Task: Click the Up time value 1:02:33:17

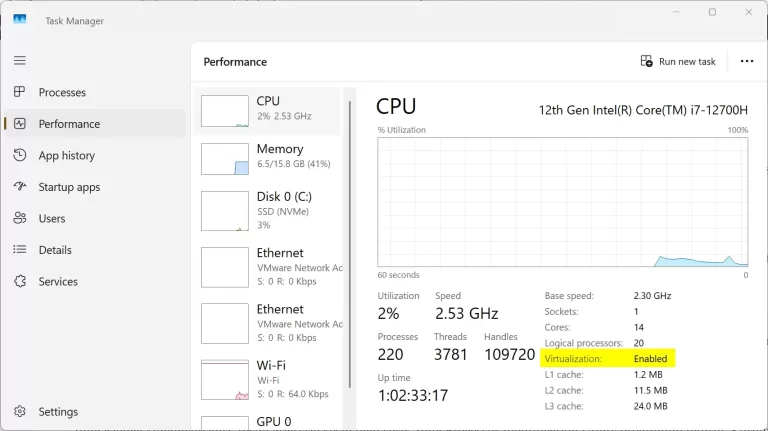Action: (413, 395)
